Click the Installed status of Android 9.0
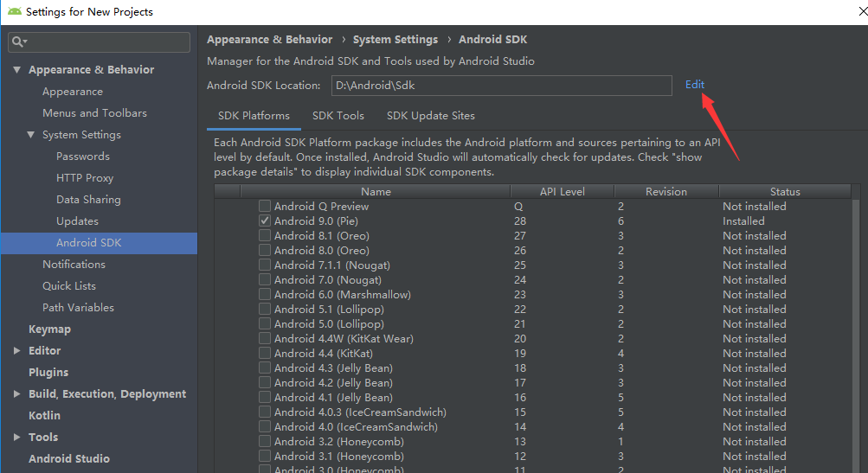The image size is (868, 473). click(x=743, y=221)
